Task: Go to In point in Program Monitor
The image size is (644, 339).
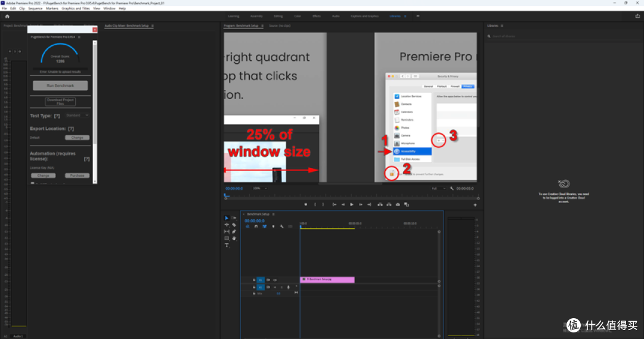Action: (335, 204)
